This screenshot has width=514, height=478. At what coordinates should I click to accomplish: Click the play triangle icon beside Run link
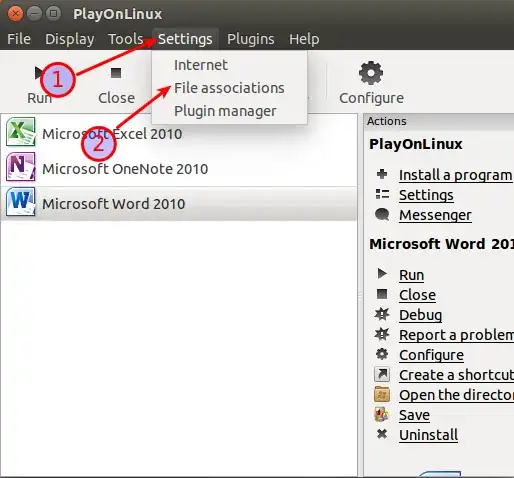coord(382,273)
